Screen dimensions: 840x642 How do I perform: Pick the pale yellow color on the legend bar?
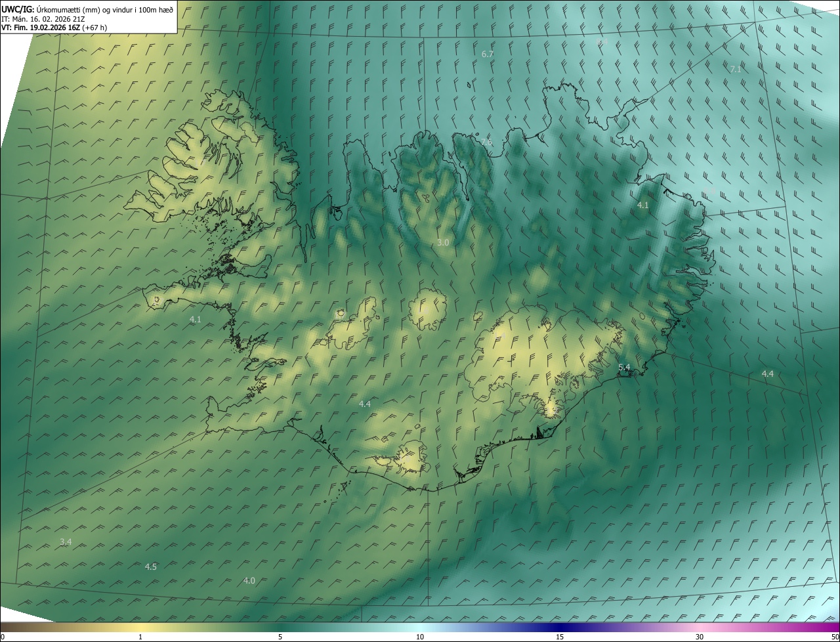140,627
